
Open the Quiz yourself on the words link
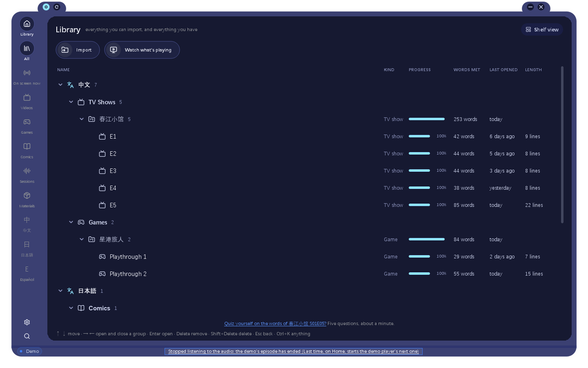tap(275, 323)
